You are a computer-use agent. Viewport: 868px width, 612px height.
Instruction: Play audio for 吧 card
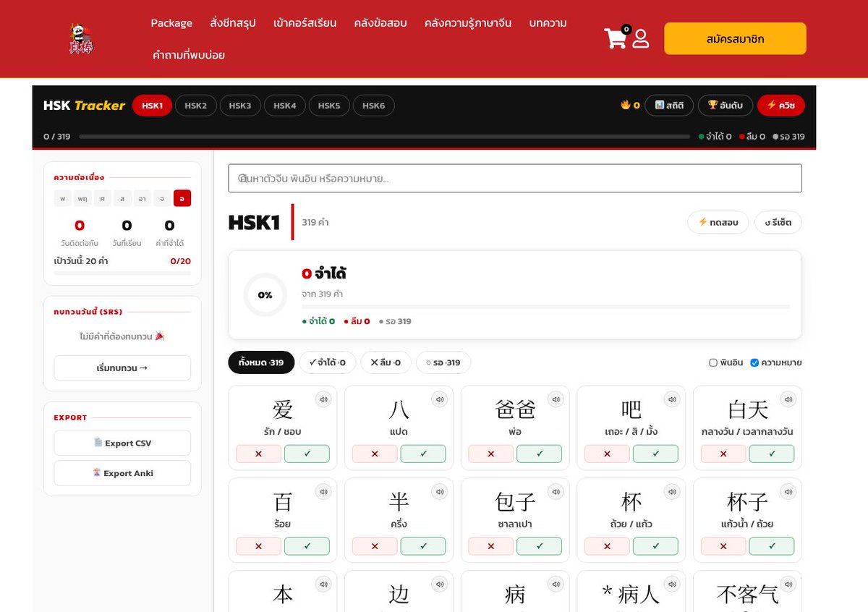click(x=672, y=399)
